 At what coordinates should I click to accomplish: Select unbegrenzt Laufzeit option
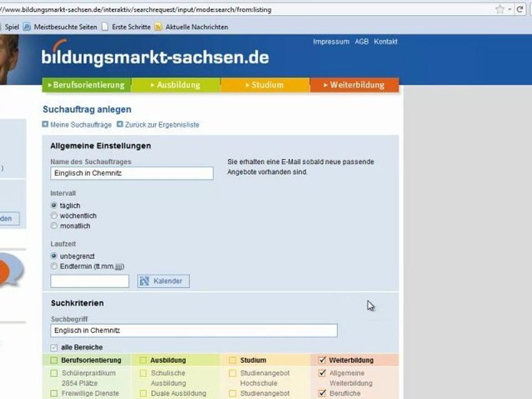coord(54,256)
